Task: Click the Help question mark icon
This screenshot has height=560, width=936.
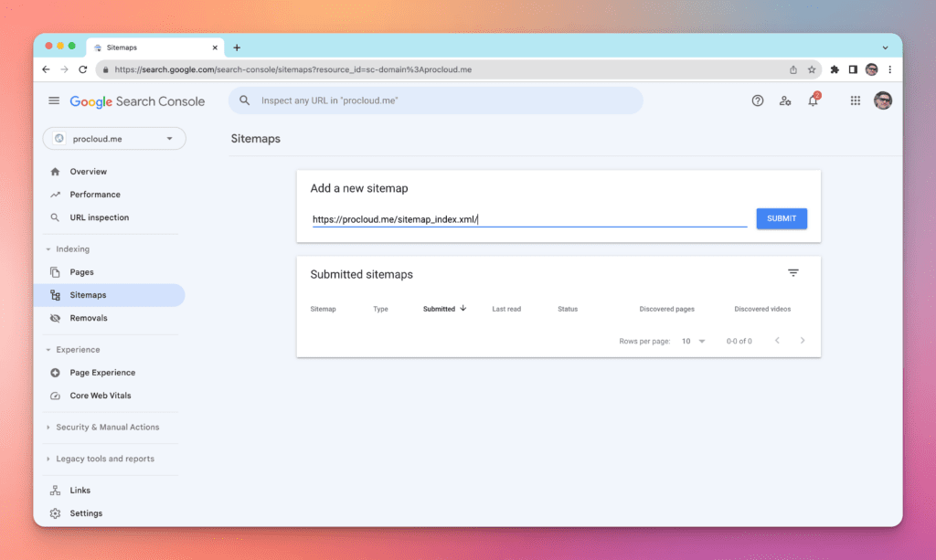Action: click(757, 101)
